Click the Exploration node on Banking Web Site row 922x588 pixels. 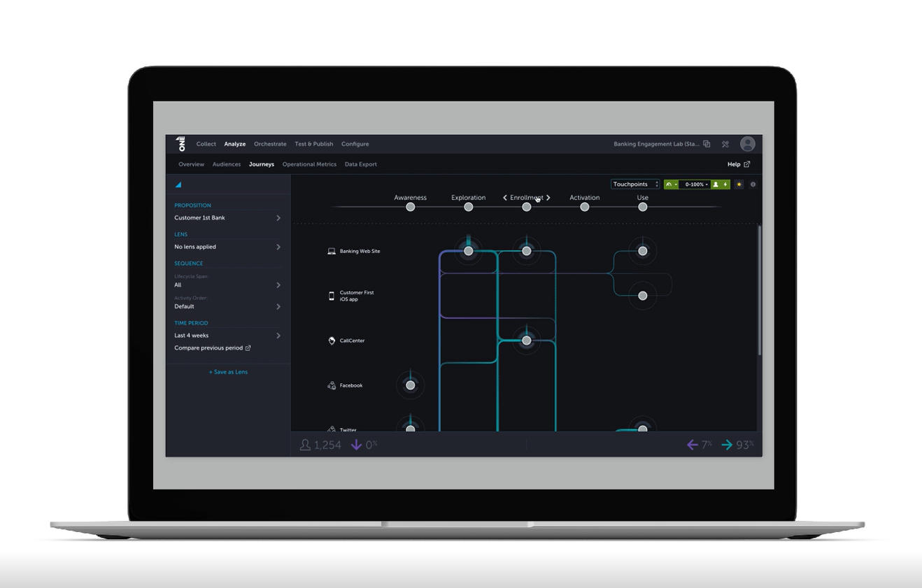coord(469,251)
